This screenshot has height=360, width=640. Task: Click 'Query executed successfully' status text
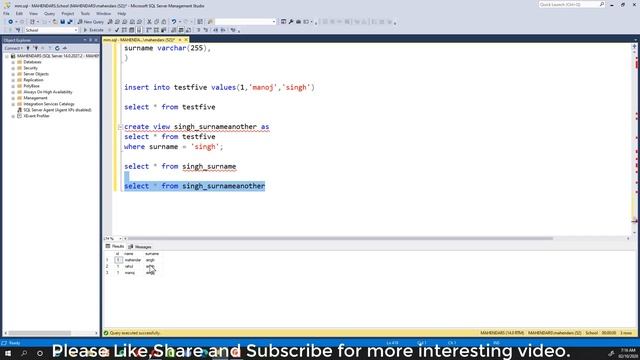pyautogui.click(x=135, y=333)
